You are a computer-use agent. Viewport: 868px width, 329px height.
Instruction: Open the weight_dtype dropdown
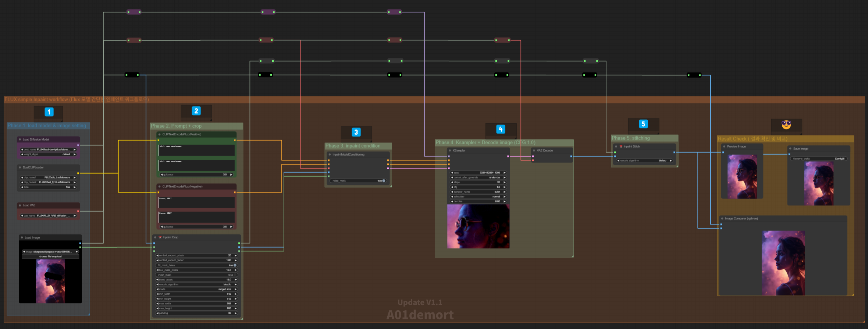[x=48, y=155]
